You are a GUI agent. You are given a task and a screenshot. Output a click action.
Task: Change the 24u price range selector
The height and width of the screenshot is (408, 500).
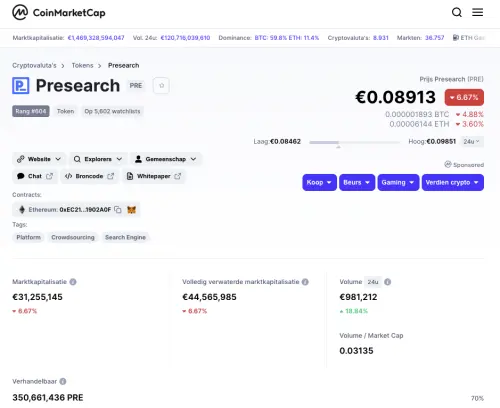pos(471,141)
